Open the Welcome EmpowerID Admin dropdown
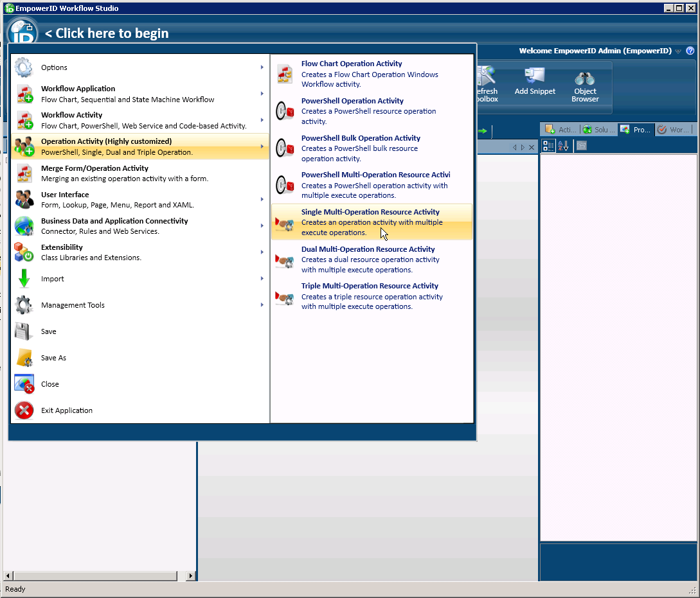This screenshot has width=700, height=598. pos(679,51)
